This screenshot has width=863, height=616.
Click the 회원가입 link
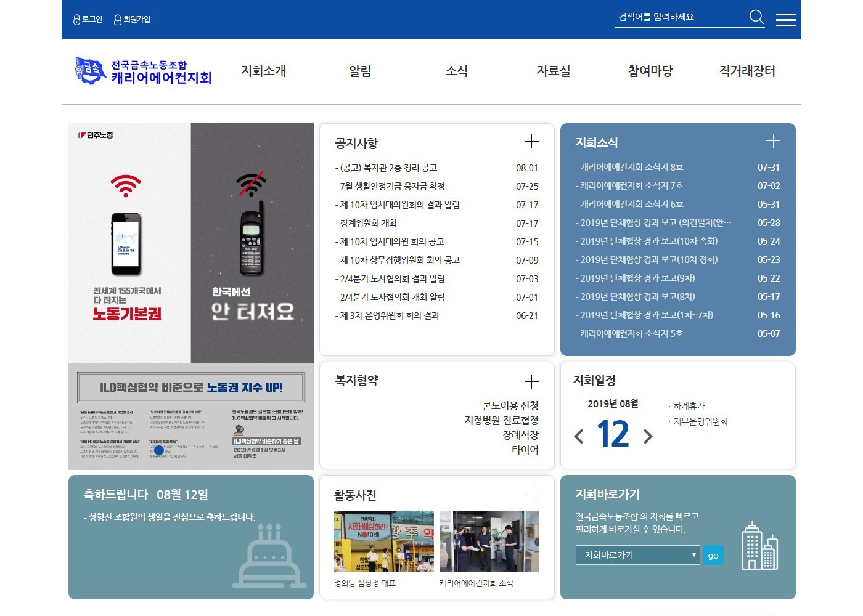coord(133,20)
